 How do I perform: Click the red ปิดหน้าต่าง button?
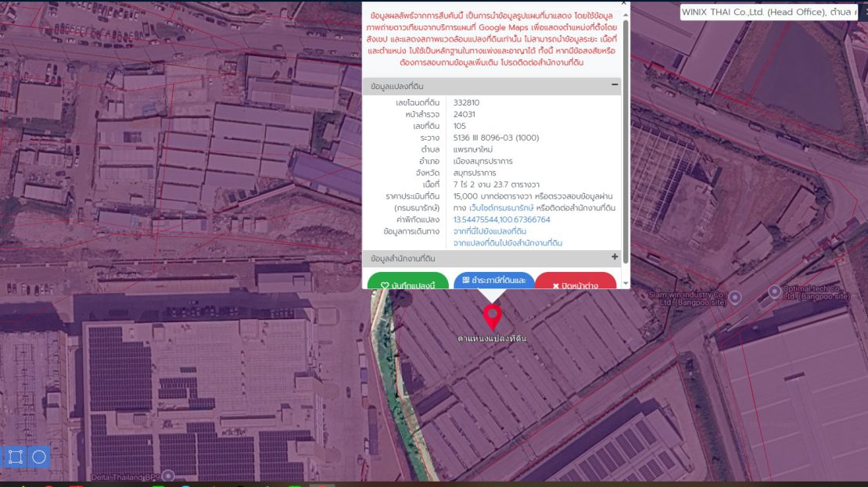click(576, 284)
